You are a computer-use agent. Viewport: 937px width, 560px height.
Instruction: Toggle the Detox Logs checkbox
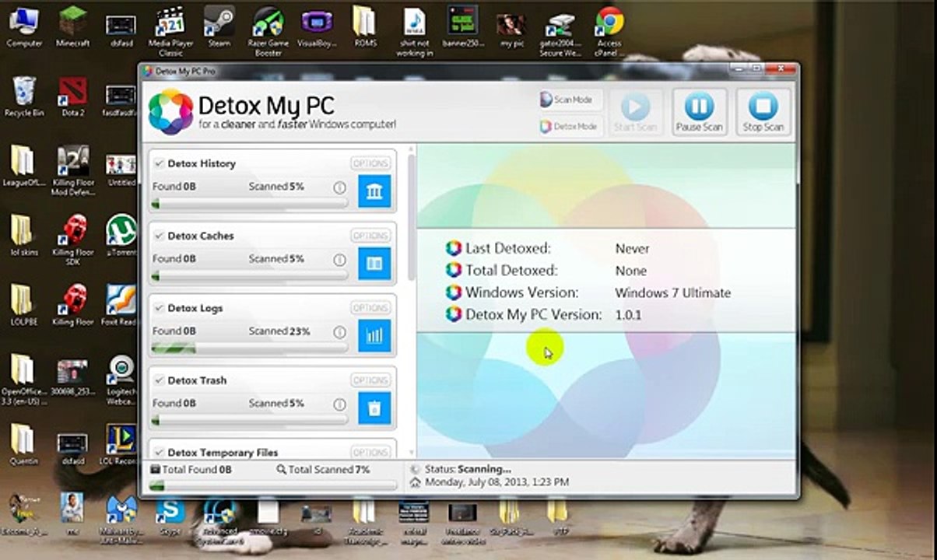(159, 308)
